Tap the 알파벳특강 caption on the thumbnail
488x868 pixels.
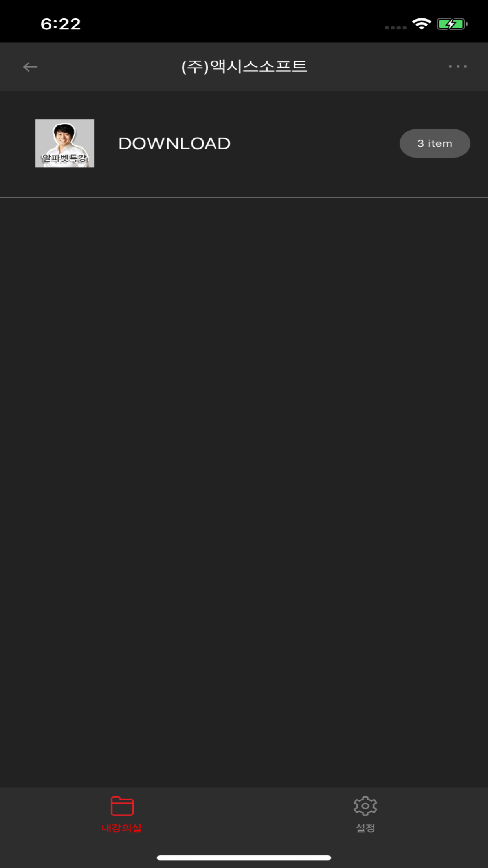(x=65, y=158)
